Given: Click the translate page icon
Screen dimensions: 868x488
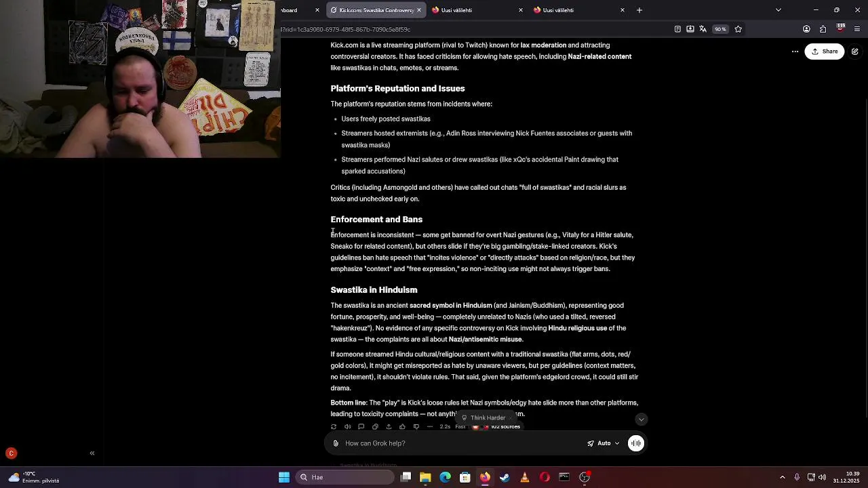Looking at the screenshot, I should (703, 29).
